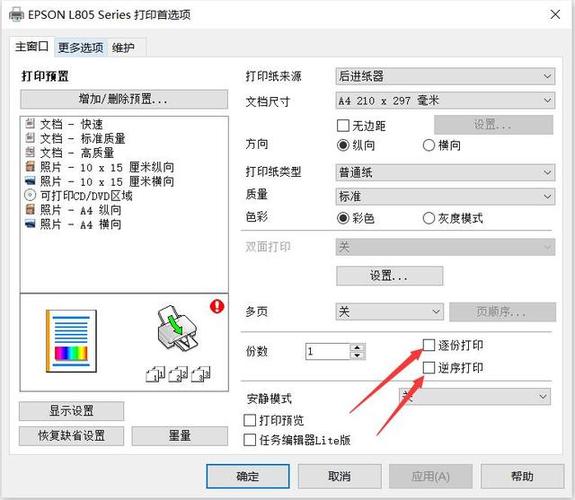Screen dimensions: 575x500
Task: Switch to the 更多选项 tab
Action: (81, 48)
